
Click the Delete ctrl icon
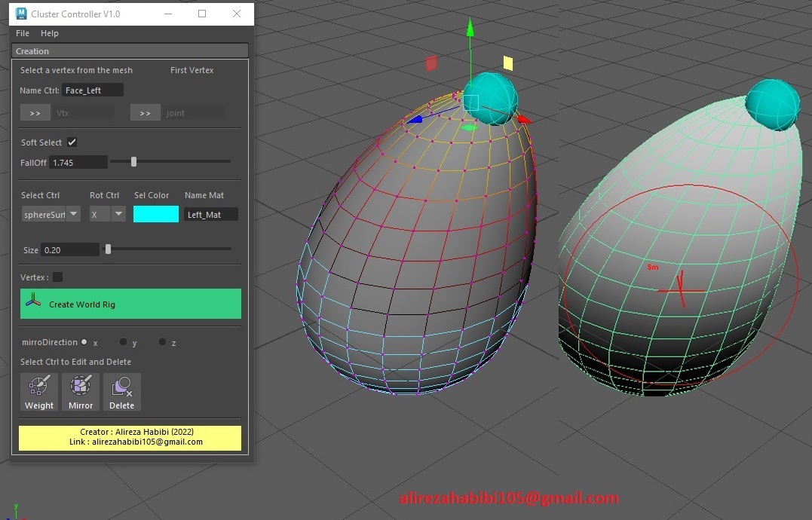121,387
